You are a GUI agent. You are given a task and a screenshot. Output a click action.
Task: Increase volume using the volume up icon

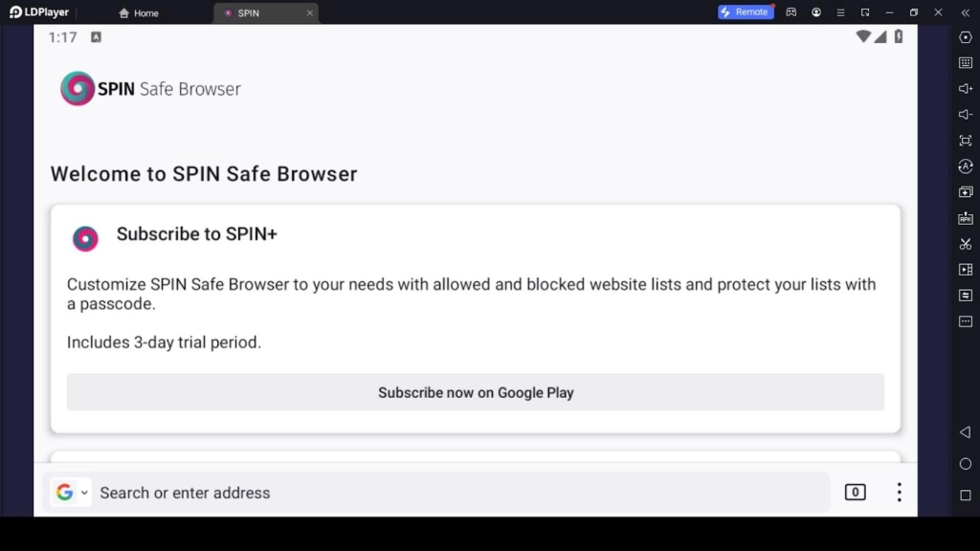tap(965, 89)
